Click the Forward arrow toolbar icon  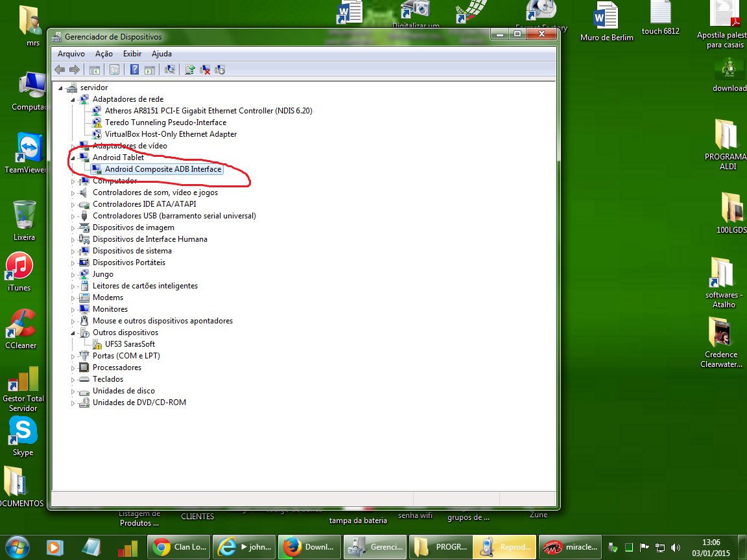[x=75, y=70]
